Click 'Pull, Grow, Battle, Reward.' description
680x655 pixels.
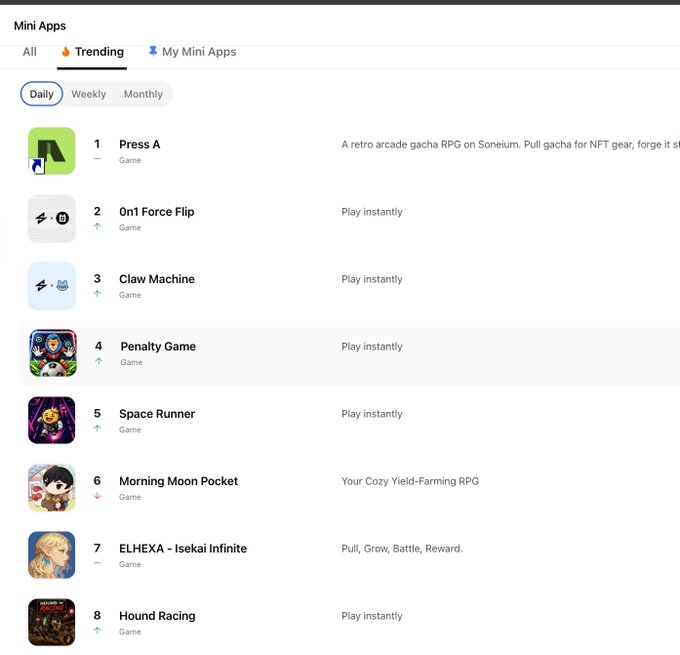402,548
